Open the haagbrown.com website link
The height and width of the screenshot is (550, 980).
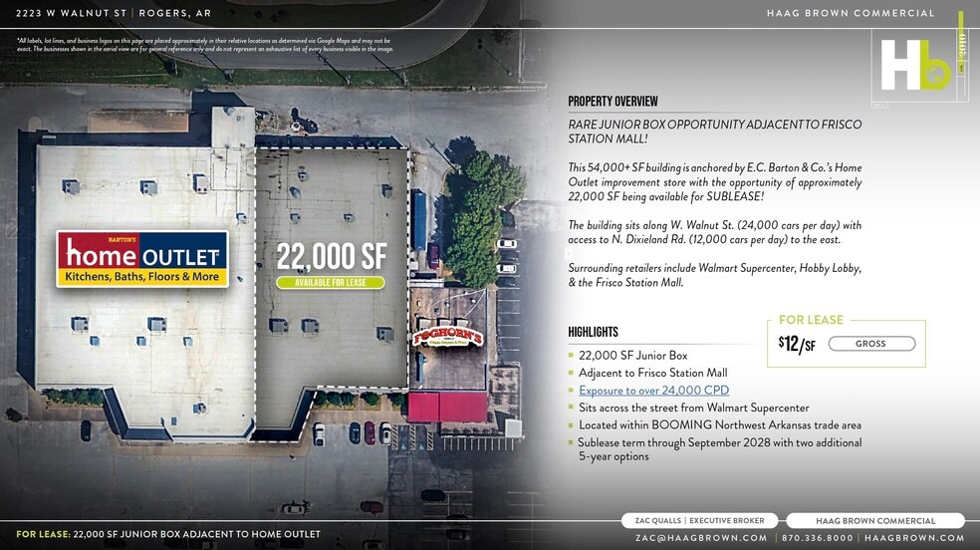click(x=914, y=537)
